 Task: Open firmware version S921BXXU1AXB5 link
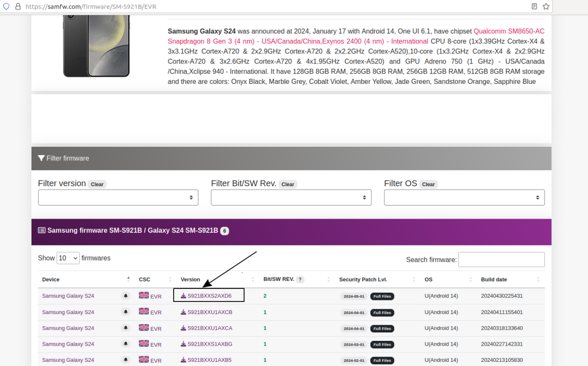coord(209,360)
